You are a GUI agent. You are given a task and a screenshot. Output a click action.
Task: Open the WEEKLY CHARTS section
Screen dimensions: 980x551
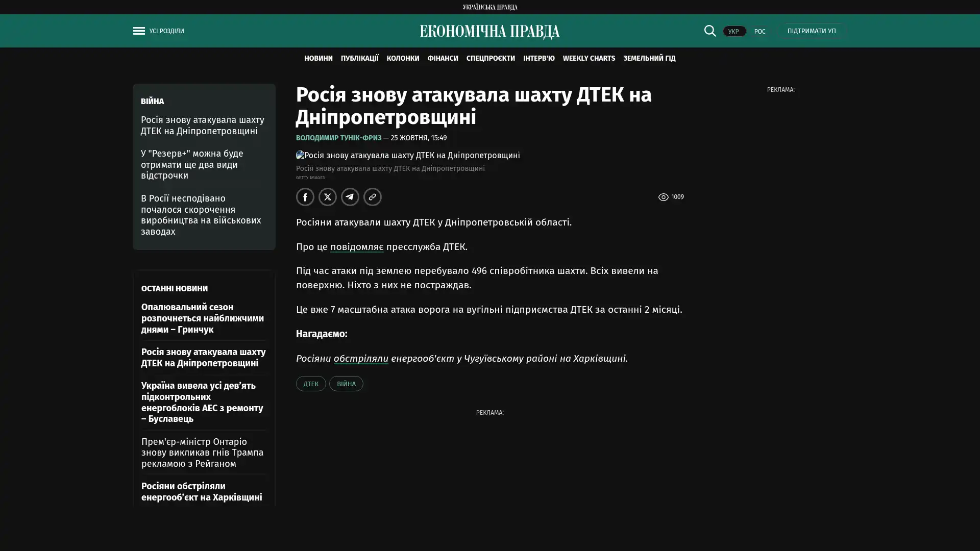[589, 58]
